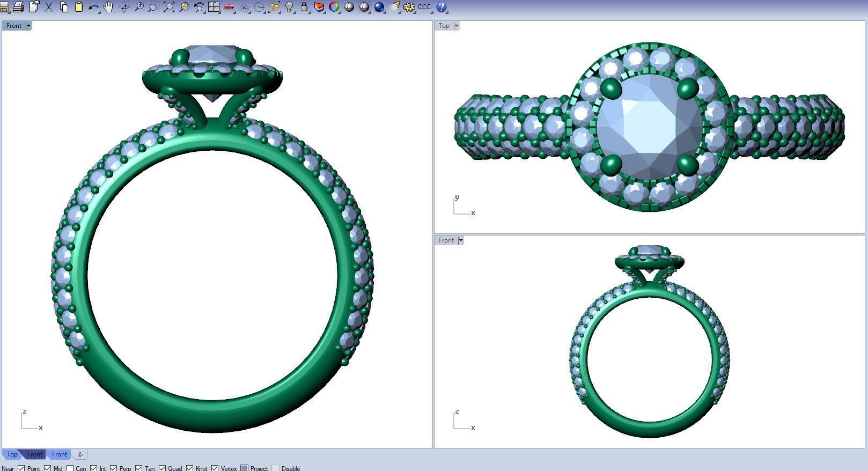Screen dimensions: 868x471
Task: Select the Zoom window tool
Action: (x=154, y=7)
